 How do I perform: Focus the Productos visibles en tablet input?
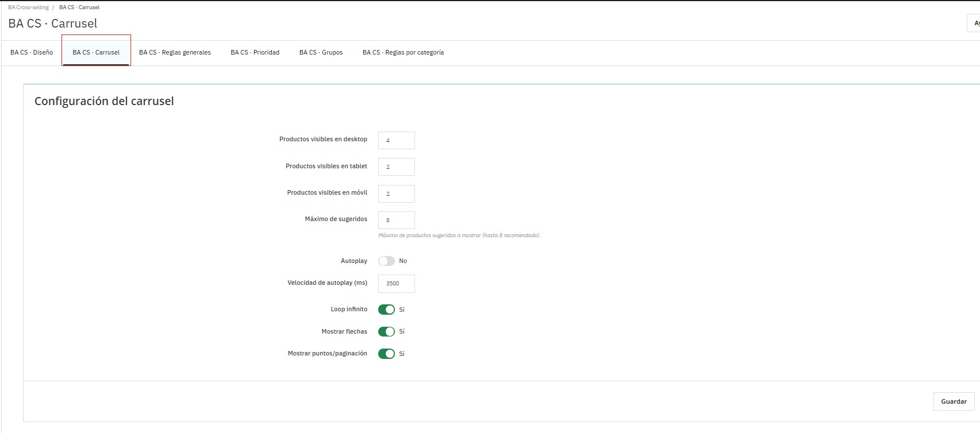(x=396, y=167)
